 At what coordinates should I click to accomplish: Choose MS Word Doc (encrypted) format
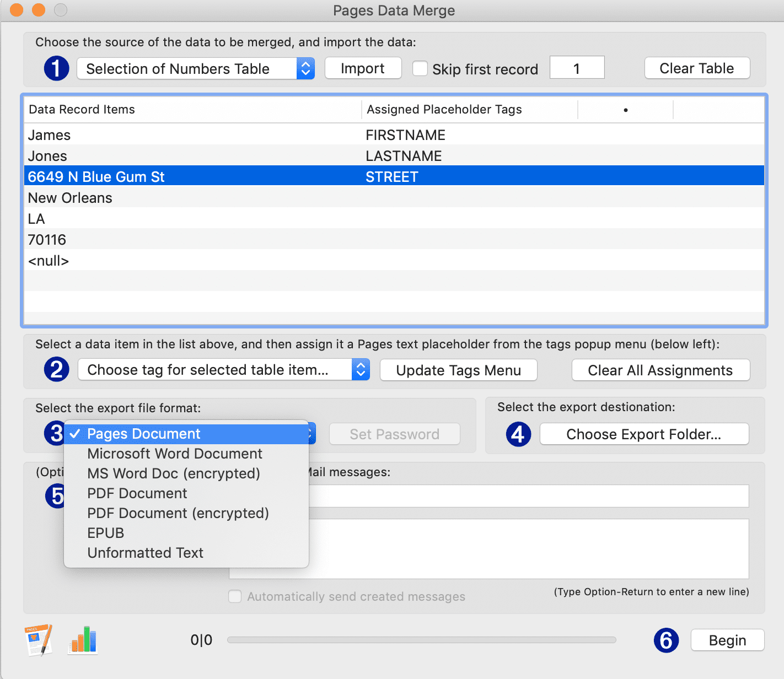coord(186,473)
